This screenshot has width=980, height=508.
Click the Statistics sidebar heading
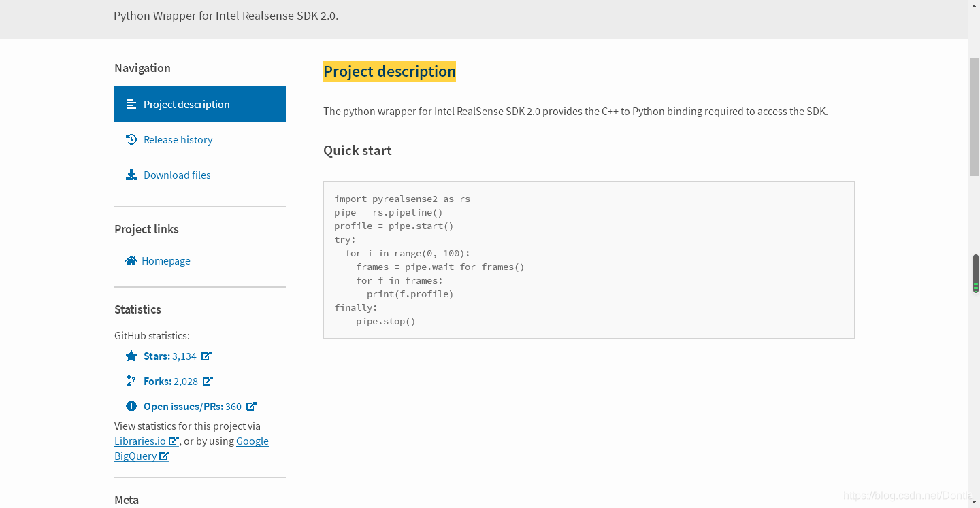coord(137,309)
